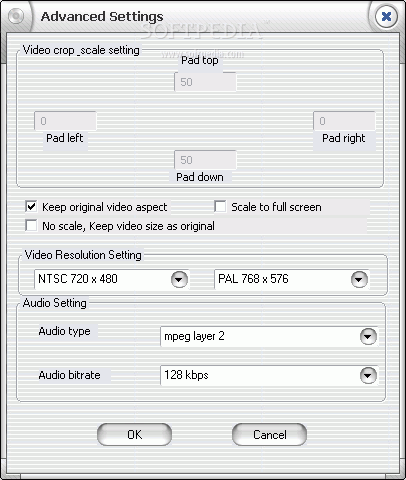Select the Pad left input field
406x480 pixels.
pyautogui.click(x=65, y=121)
